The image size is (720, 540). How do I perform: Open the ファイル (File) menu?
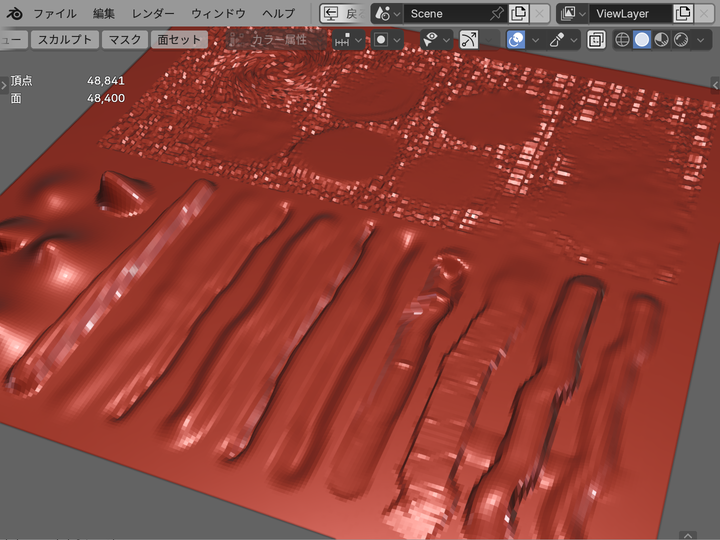pos(54,14)
